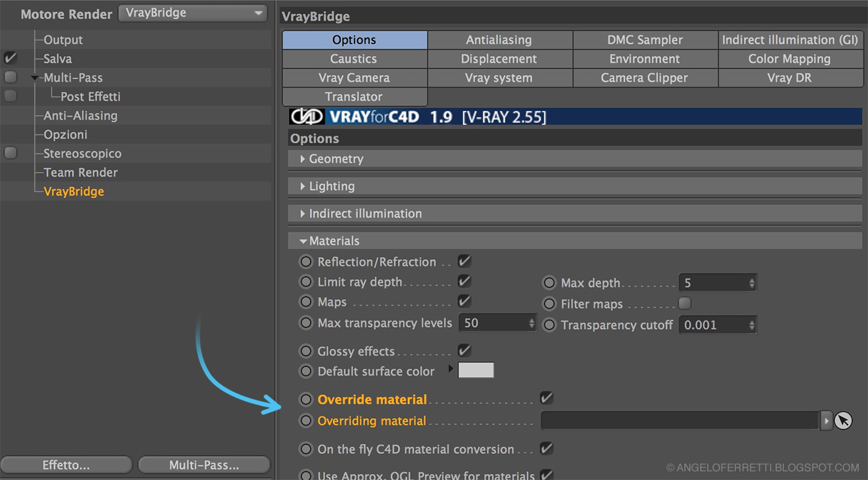Select Anti-Aliasing in the render settings list
868x480 pixels.
coord(80,115)
